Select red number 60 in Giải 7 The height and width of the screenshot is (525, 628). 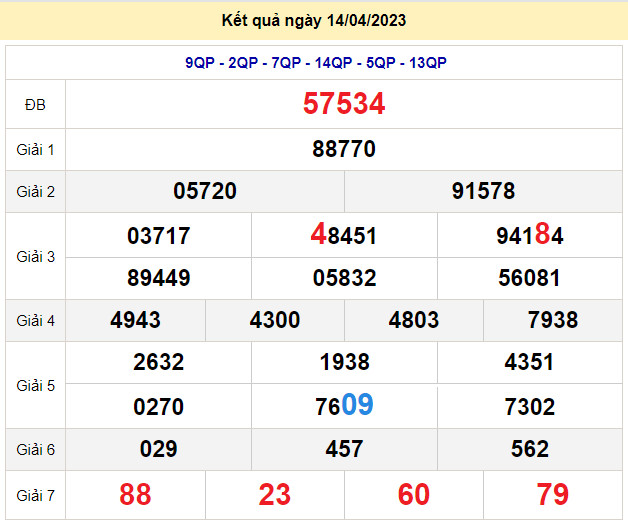coord(414,495)
